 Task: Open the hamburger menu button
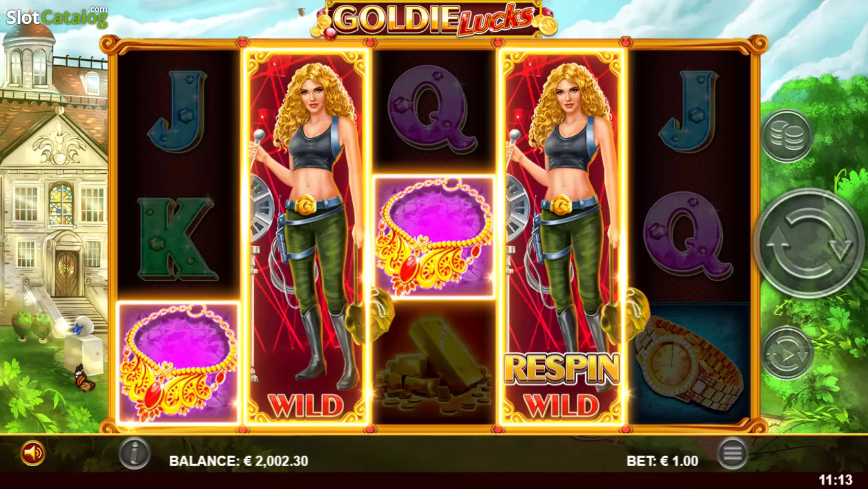click(732, 453)
